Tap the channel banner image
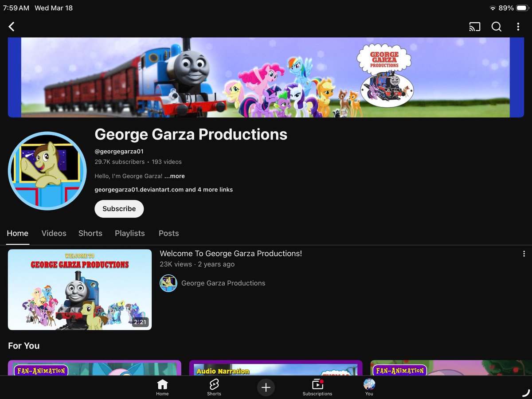 point(266,77)
